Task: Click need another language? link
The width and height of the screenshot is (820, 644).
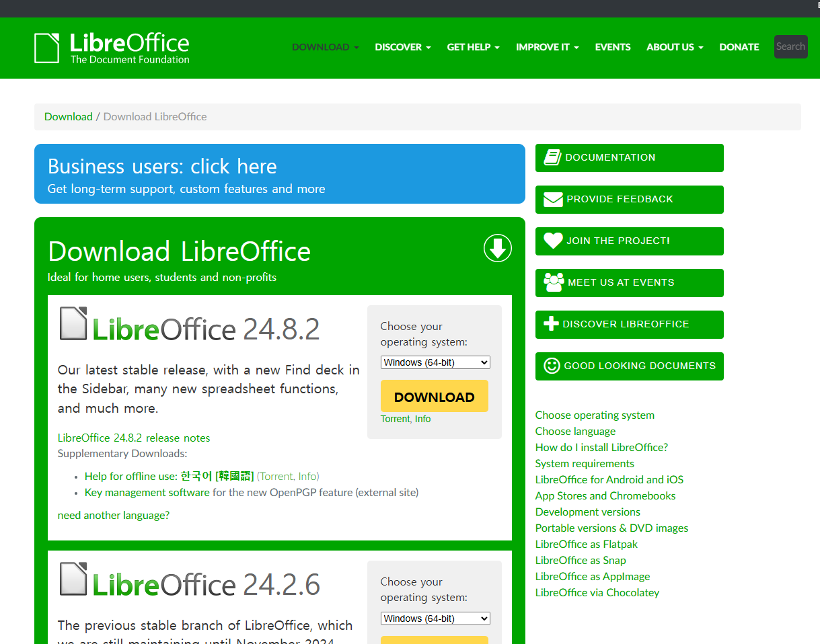Action: click(x=114, y=515)
